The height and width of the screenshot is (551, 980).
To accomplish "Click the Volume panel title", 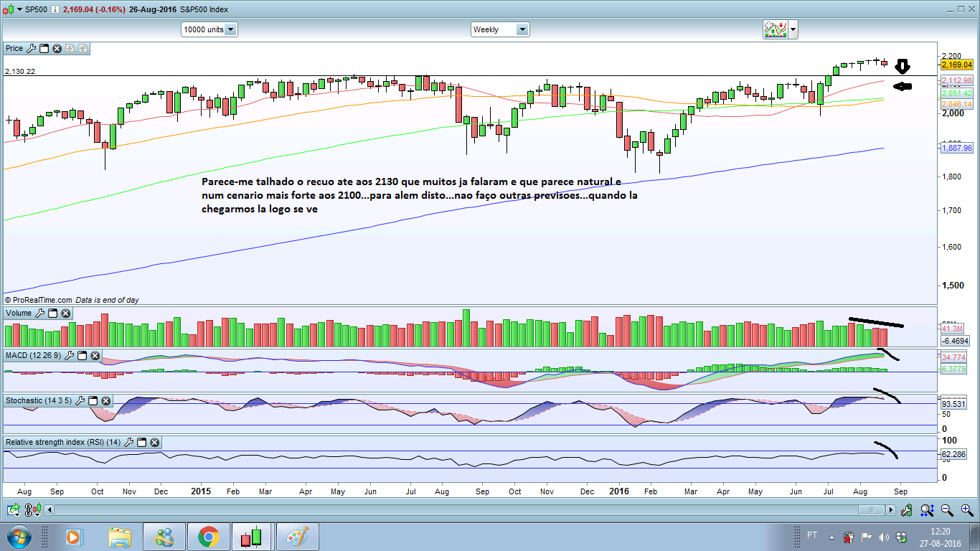I will pyautogui.click(x=19, y=314).
